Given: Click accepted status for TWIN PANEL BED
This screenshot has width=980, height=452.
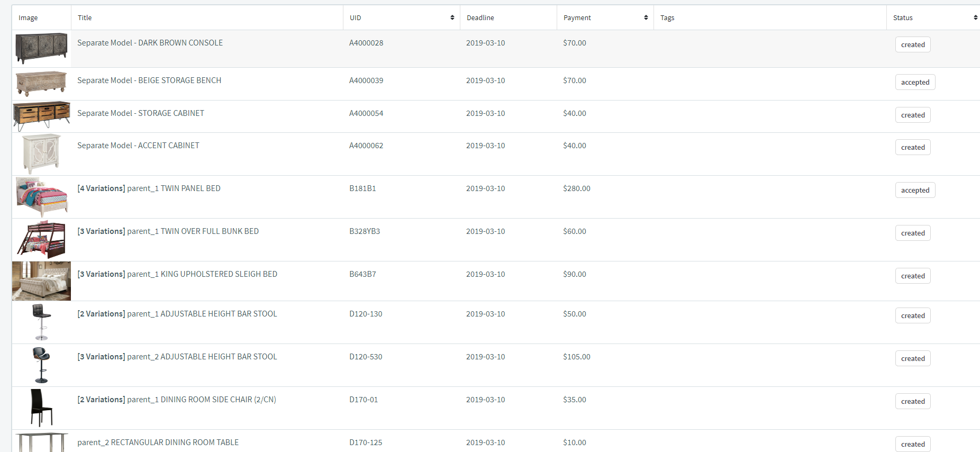Looking at the screenshot, I should [x=914, y=190].
